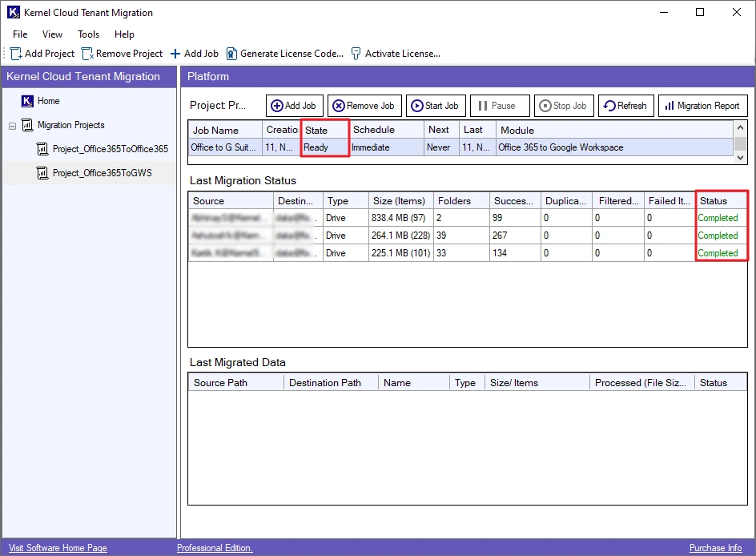Go to Home in the sidebar

[x=48, y=101]
